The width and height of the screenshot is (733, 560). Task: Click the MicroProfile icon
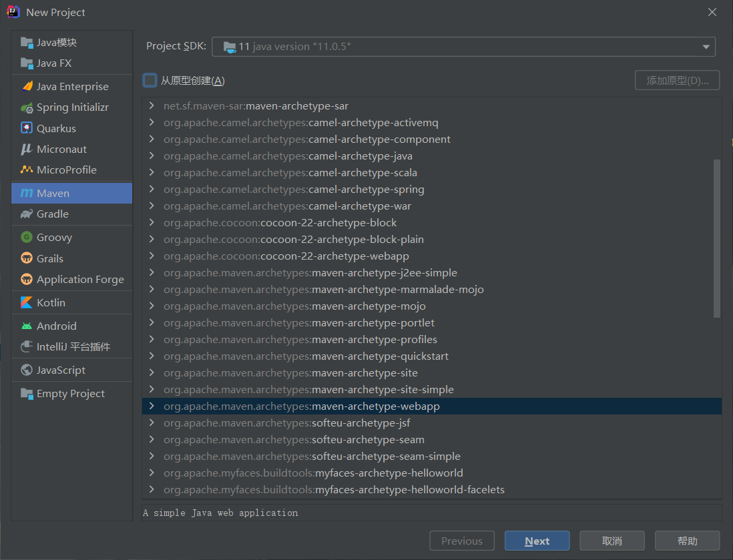(x=27, y=170)
